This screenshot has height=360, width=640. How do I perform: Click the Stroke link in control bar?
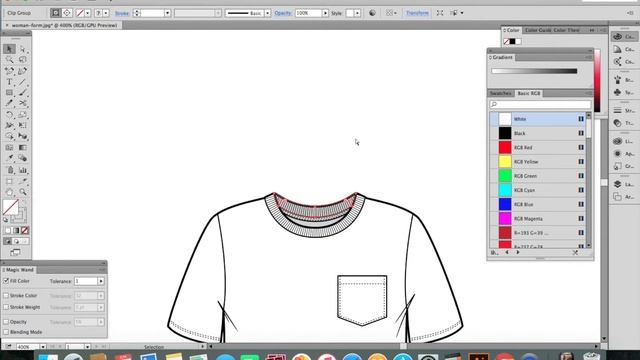[x=122, y=13]
